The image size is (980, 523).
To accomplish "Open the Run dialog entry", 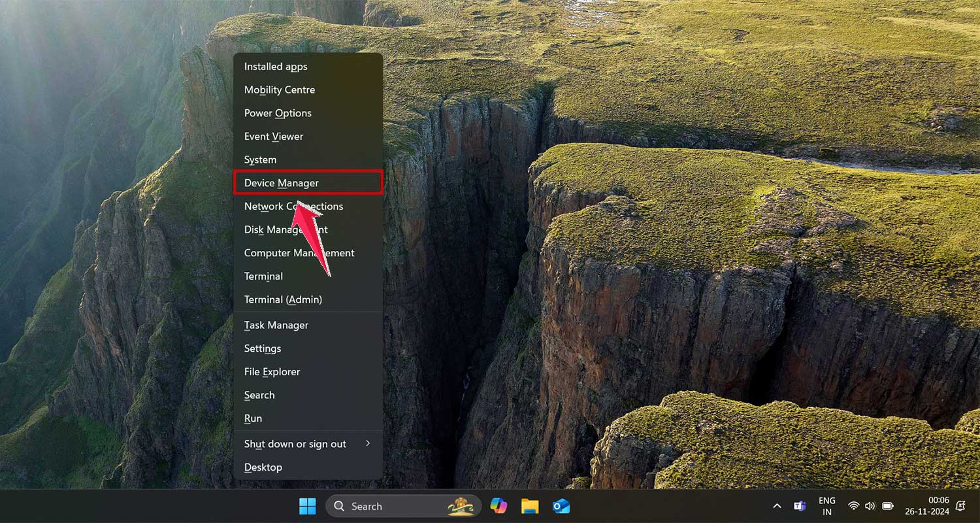I will pyautogui.click(x=253, y=418).
